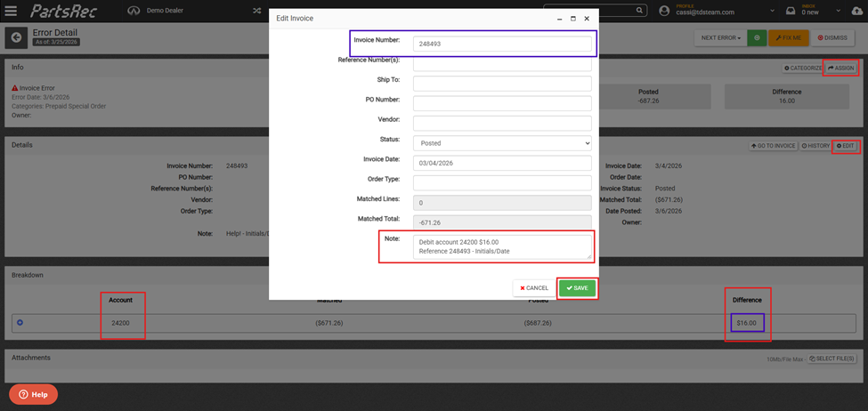
Task: Close the Edit Invoice dialog
Action: click(587, 19)
